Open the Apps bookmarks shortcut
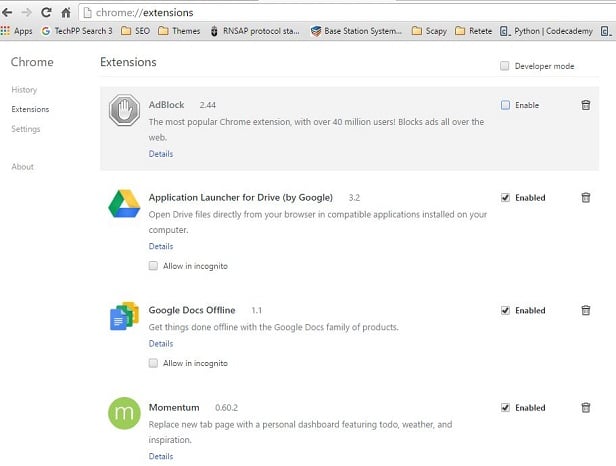 click(16, 31)
